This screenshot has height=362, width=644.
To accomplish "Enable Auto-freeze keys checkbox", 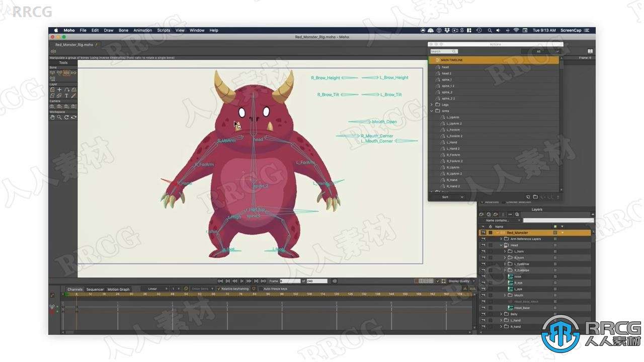I will [x=260, y=289].
